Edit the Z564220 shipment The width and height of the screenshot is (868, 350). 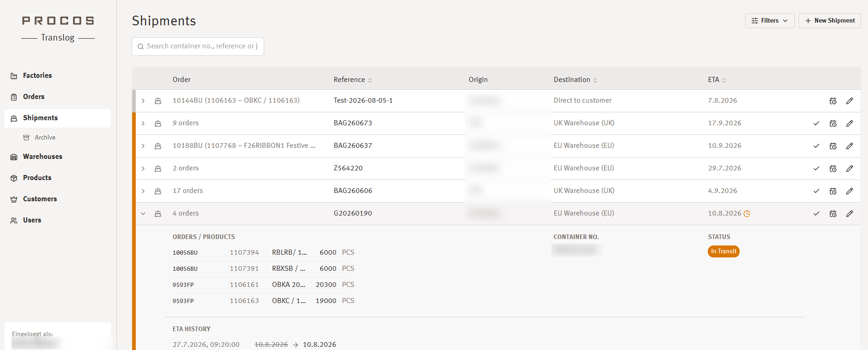click(850, 169)
